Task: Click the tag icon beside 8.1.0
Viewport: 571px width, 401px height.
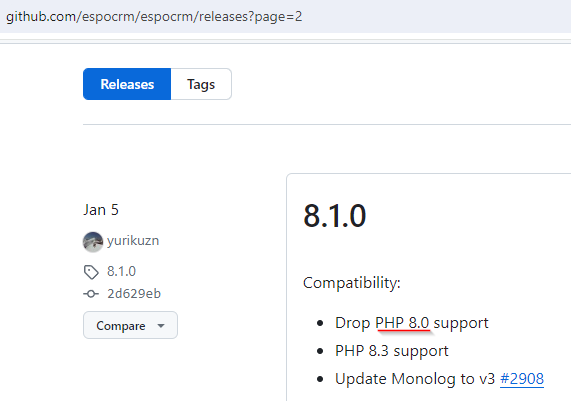Action: pyautogui.click(x=91, y=272)
